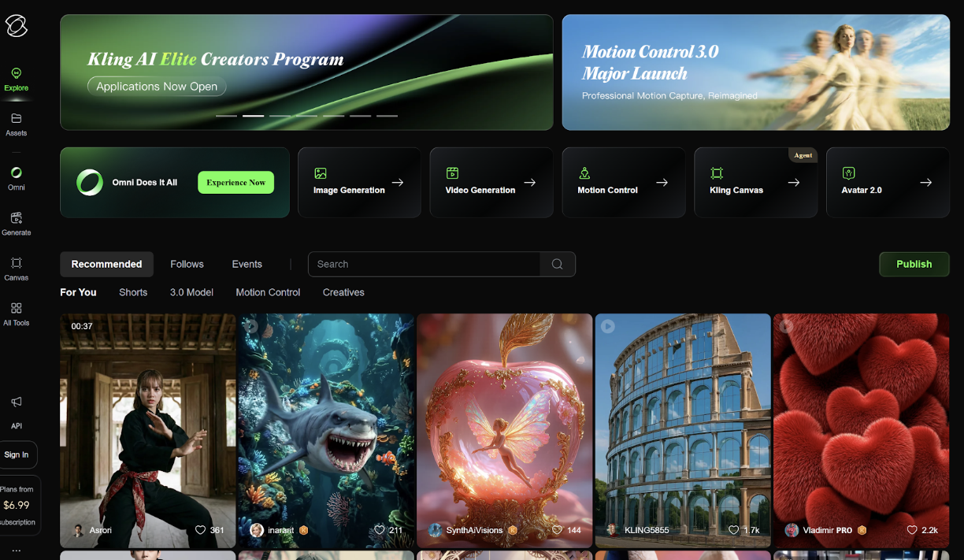
Task: Click the Experience Now button
Action: pos(235,183)
